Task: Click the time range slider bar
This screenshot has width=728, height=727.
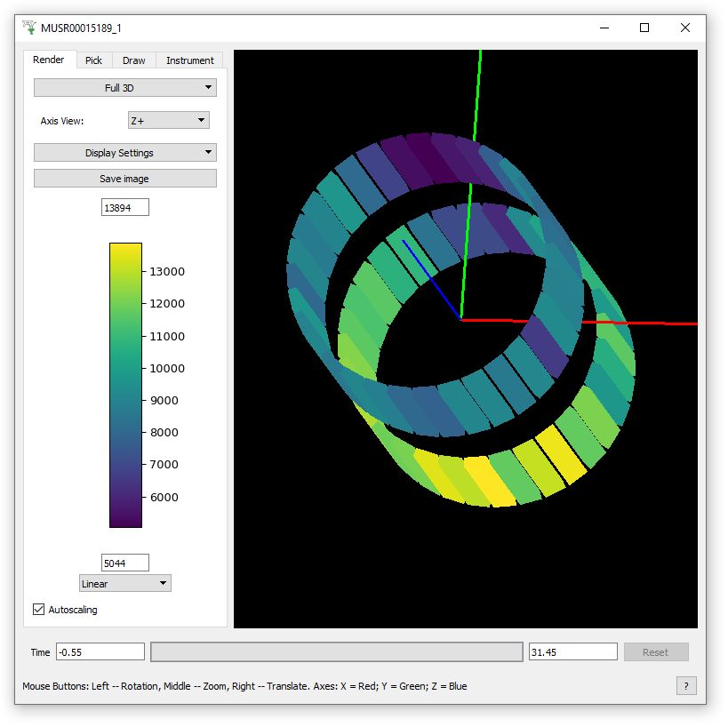Action: [336, 652]
